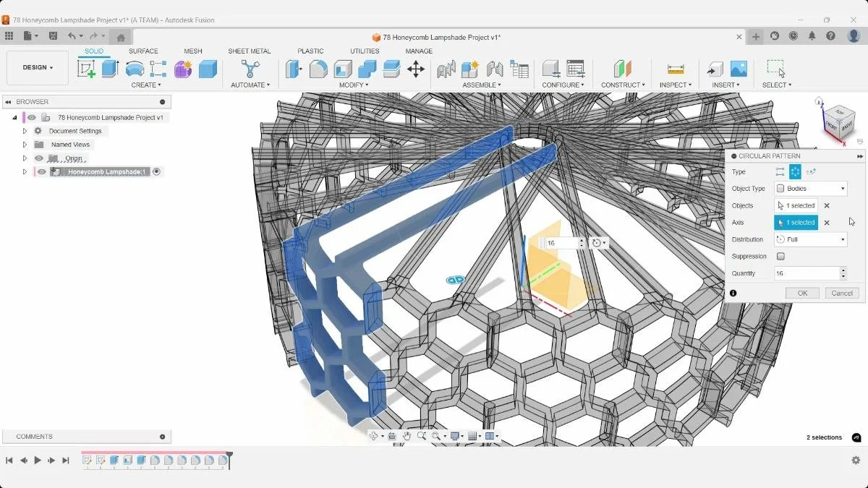Click the Quantity input field in dialog

point(807,273)
